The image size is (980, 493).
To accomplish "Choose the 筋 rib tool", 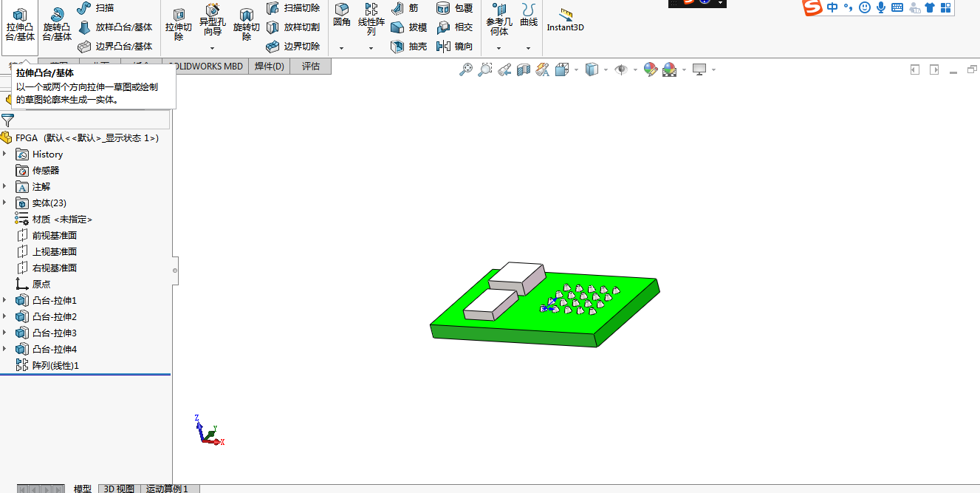I will [x=405, y=8].
